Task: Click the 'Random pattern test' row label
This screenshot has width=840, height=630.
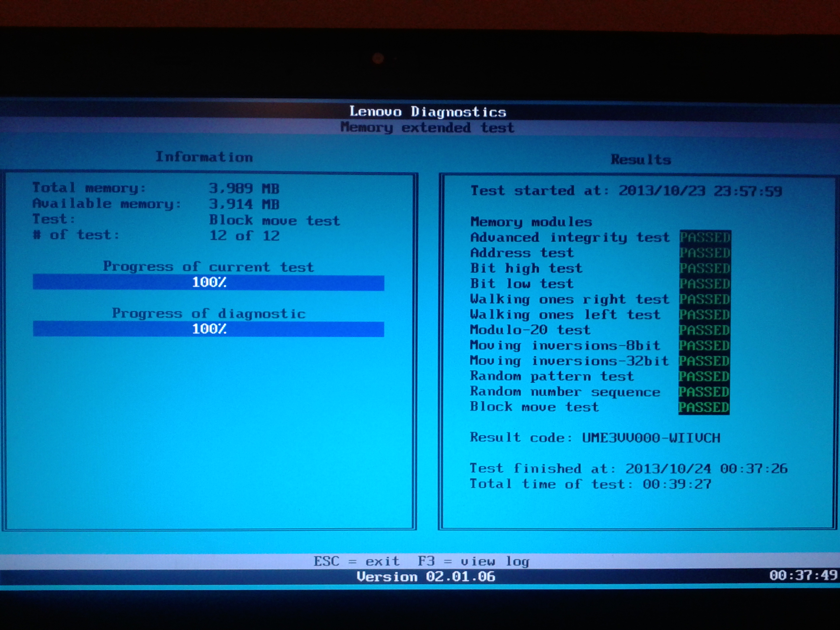Action: click(552, 376)
